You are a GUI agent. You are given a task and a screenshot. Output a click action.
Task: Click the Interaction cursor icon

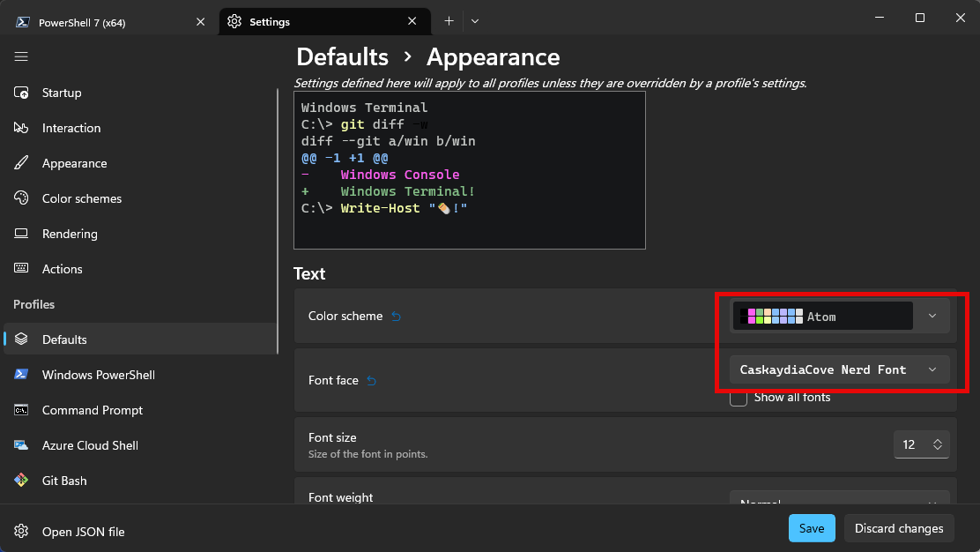21,128
